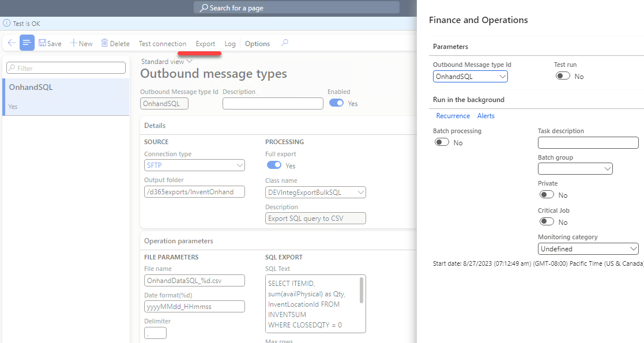This screenshot has width=644, height=343.
Task: Open the Monitoring category dropdown
Action: pyautogui.click(x=633, y=249)
